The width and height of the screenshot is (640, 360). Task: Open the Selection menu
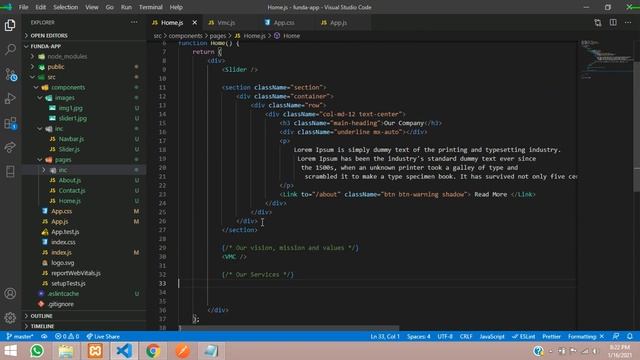65,7
